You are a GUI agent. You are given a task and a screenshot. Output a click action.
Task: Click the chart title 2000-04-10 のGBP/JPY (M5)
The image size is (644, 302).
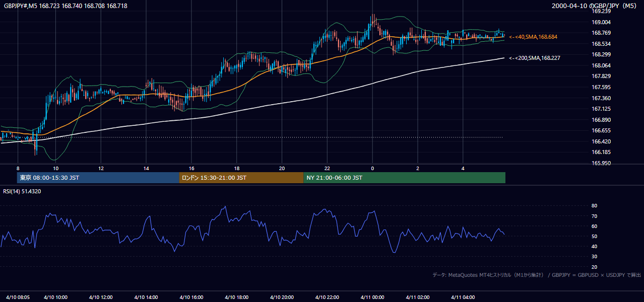(595, 6)
